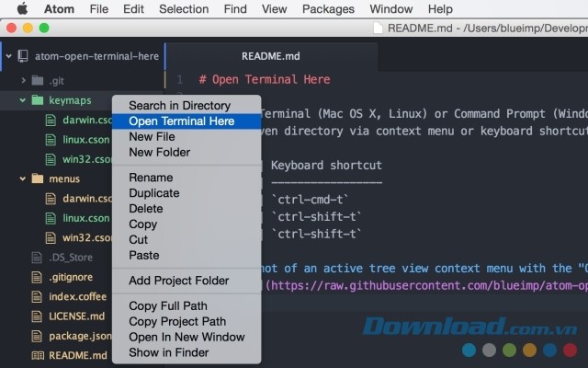Open the Packages menu in menu bar
Viewport: 588px width, 368px height.
coord(328,9)
